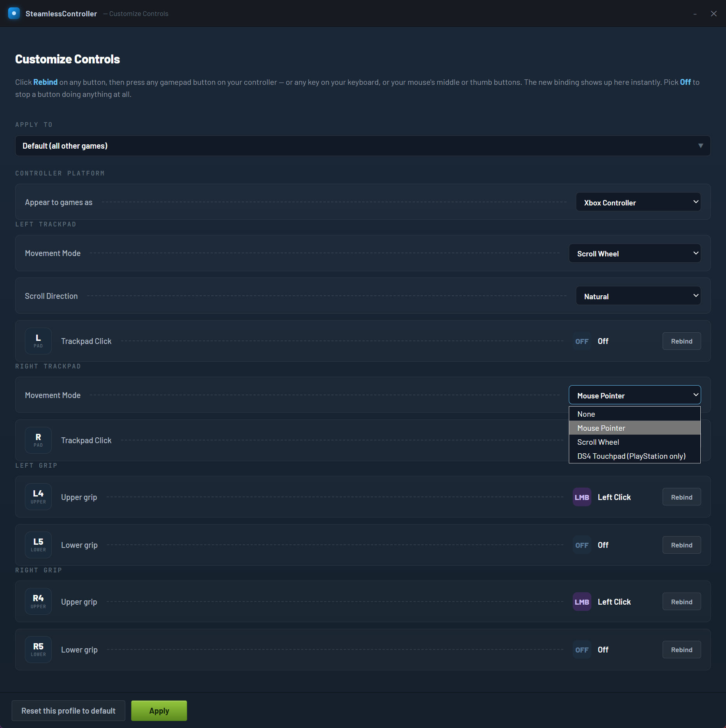Click the R4 upper grip badge
Viewport: 726px width, 728px height.
(x=38, y=602)
